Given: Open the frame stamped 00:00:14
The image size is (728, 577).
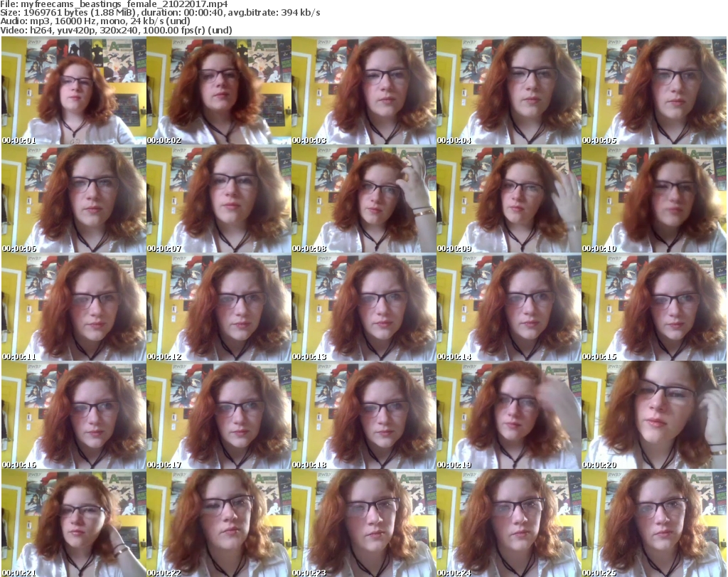Looking at the screenshot, I should point(509,307).
